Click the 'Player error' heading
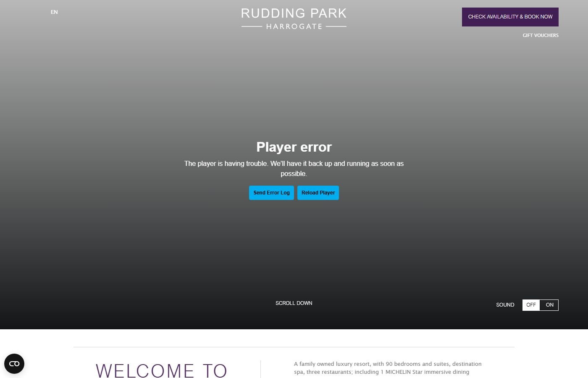Image resolution: width=588 pixels, height=378 pixels. 294,147
